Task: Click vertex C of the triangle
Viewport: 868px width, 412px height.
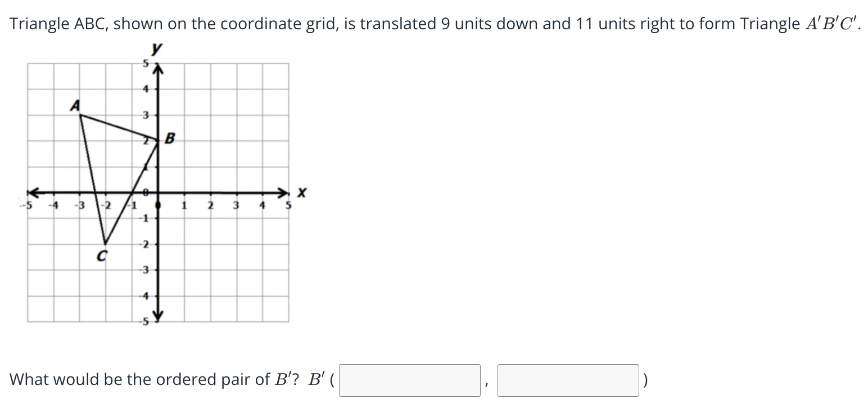Action: (106, 244)
